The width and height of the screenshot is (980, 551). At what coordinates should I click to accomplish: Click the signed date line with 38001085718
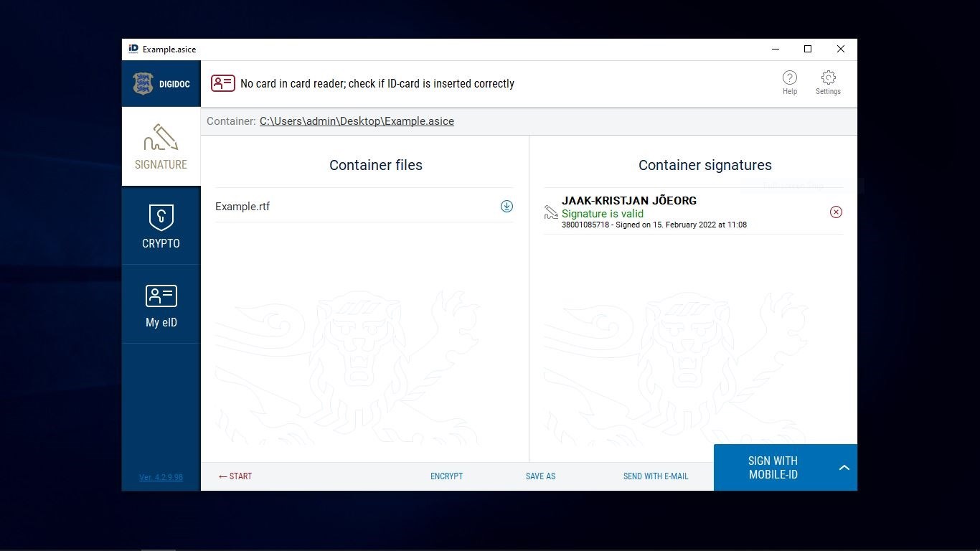pos(654,225)
